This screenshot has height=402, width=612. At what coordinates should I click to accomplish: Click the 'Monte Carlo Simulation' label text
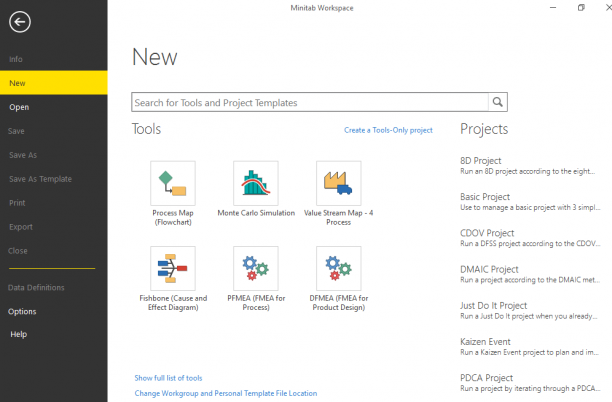[256, 213]
